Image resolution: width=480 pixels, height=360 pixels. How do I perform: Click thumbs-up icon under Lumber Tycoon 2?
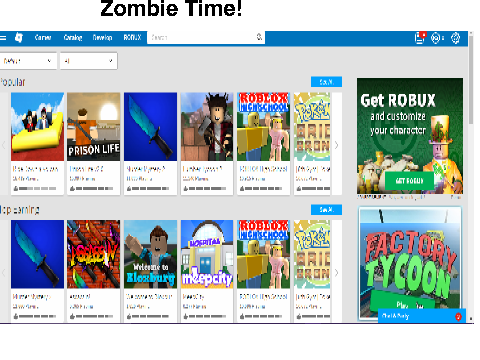pos(186,189)
